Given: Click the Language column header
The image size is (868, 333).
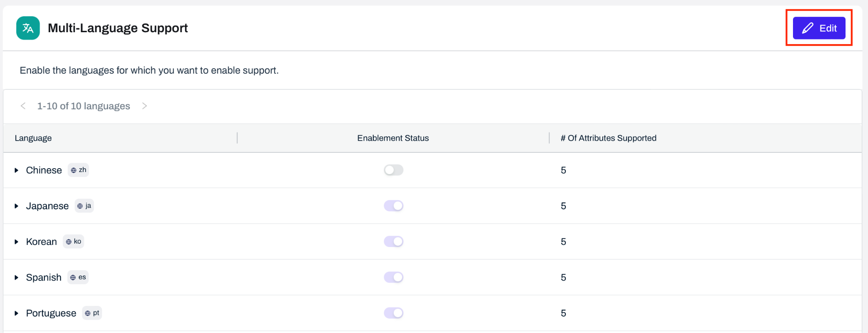Looking at the screenshot, I should [x=33, y=138].
